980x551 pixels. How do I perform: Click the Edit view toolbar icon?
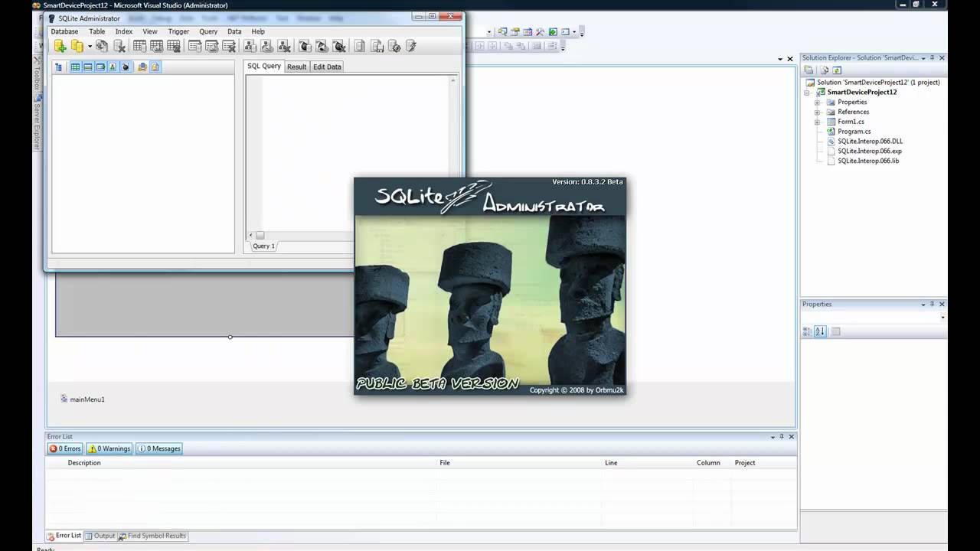tap(266, 46)
